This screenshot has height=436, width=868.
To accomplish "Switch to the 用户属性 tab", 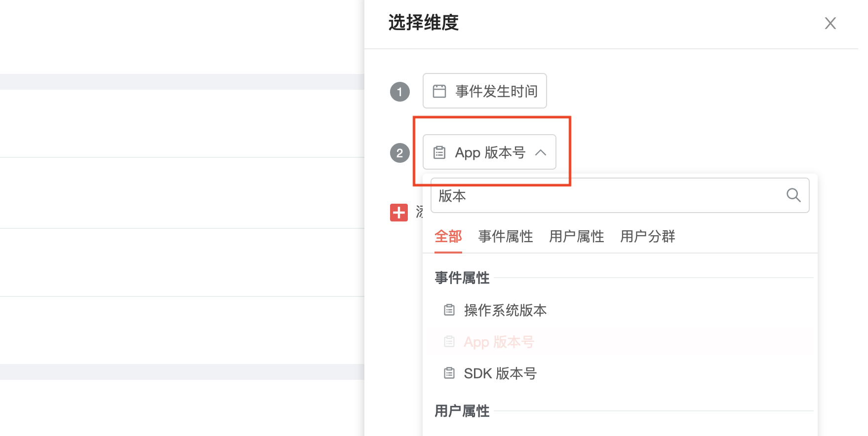I will [x=577, y=237].
